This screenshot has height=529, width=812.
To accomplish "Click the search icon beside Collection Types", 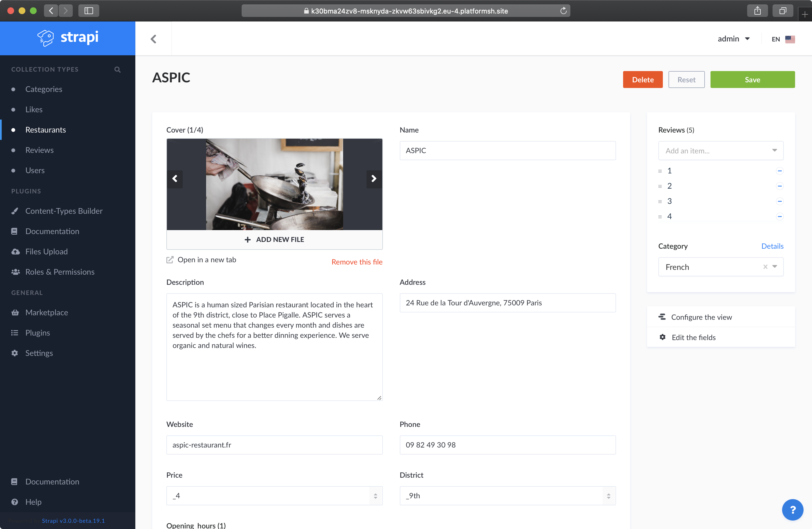I will coord(117,69).
